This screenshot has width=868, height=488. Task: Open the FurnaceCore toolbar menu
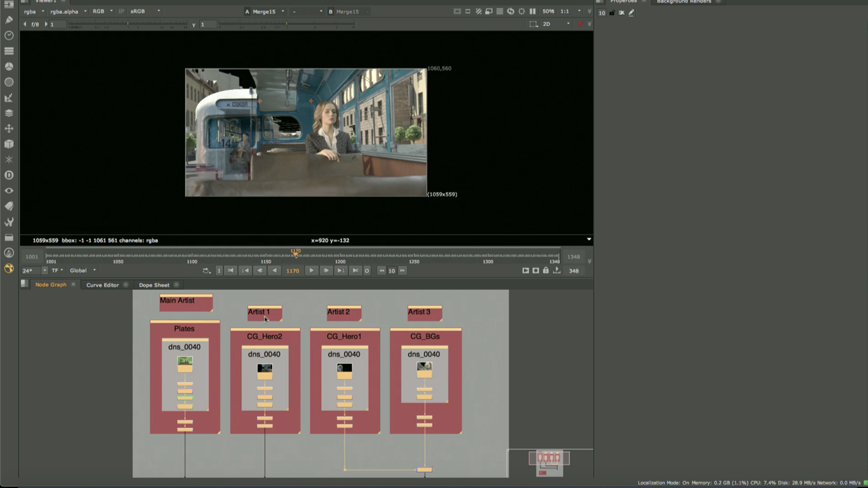(9, 253)
